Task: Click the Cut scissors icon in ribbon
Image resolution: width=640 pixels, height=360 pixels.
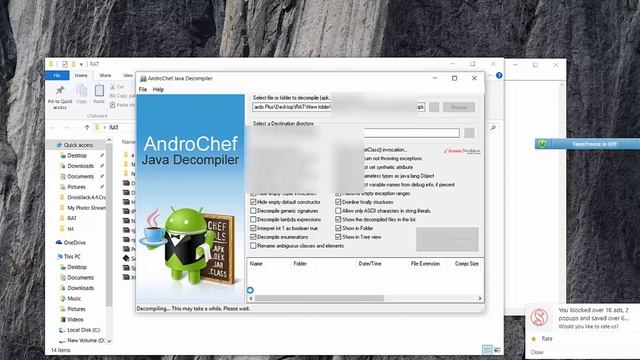Action: click(x=113, y=87)
